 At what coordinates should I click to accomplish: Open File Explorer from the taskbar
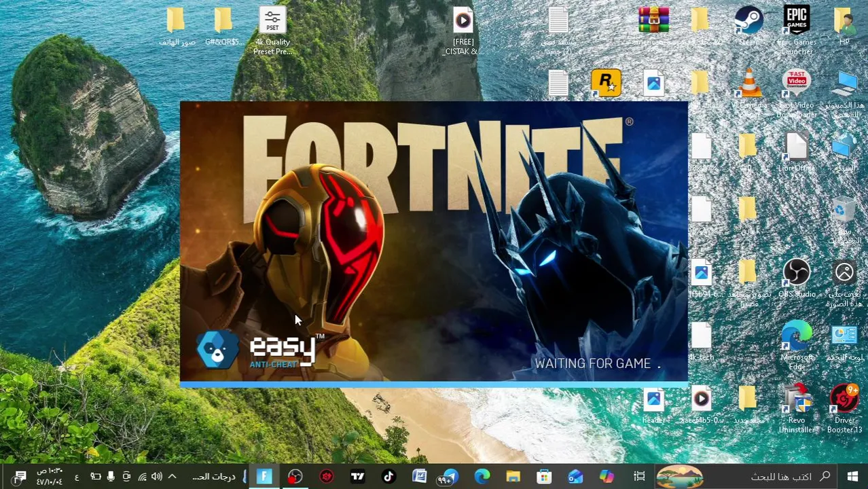[513, 477]
